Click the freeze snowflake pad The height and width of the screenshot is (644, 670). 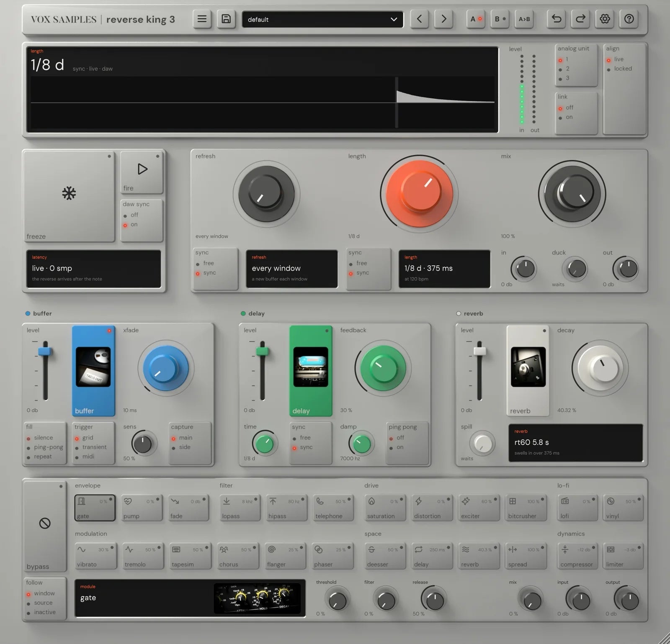[69, 196]
